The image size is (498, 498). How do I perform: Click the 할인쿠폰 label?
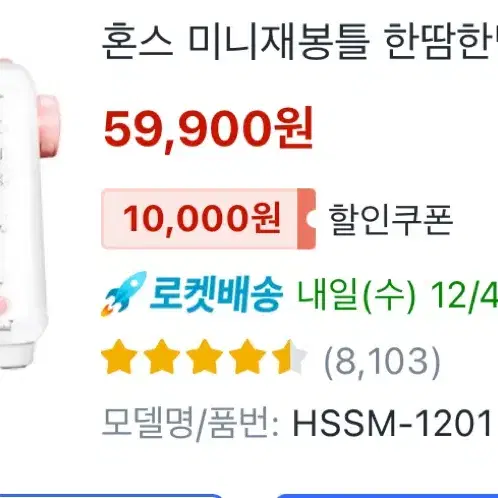(x=391, y=219)
